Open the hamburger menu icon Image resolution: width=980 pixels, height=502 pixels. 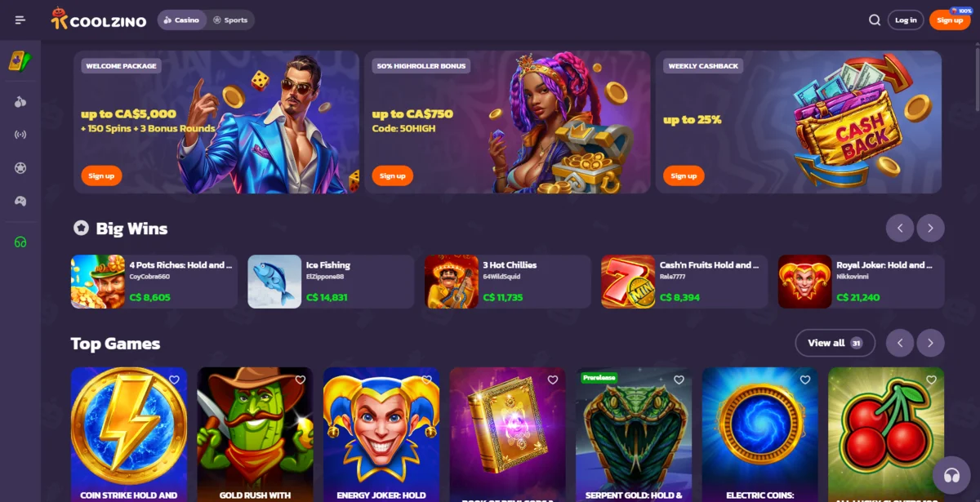(x=20, y=20)
